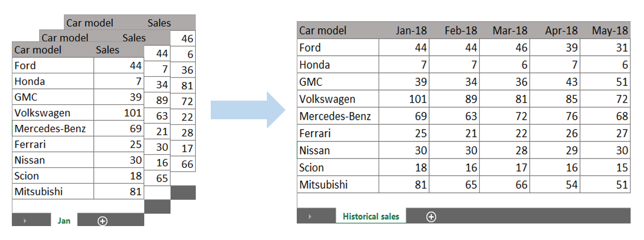Click GMC Apr-18 value 43
This screenshot has height=240, width=644.
555,82
